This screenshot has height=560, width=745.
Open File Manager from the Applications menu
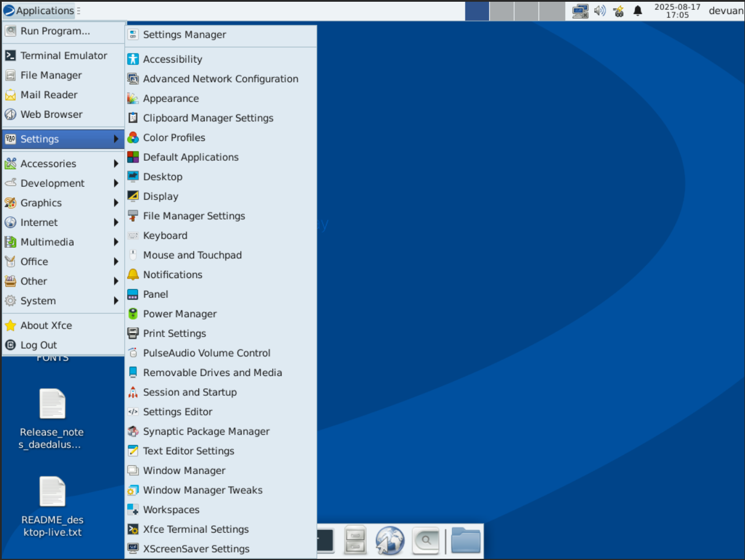tap(63, 75)
